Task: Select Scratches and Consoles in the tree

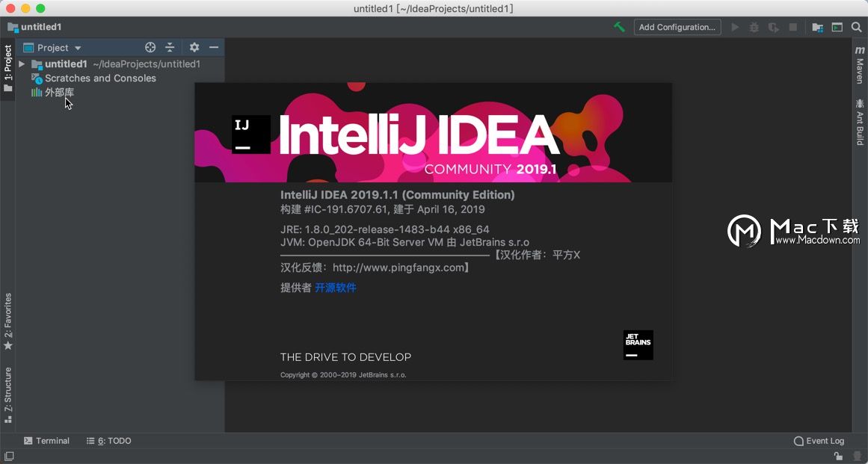Action: coord(100,78)
